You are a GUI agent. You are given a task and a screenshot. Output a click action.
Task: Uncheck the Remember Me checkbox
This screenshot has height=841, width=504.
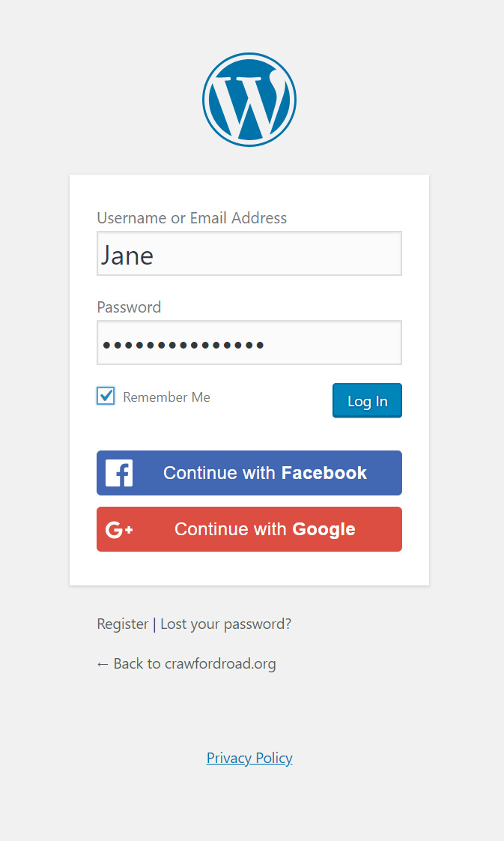(x=106, y=396)
